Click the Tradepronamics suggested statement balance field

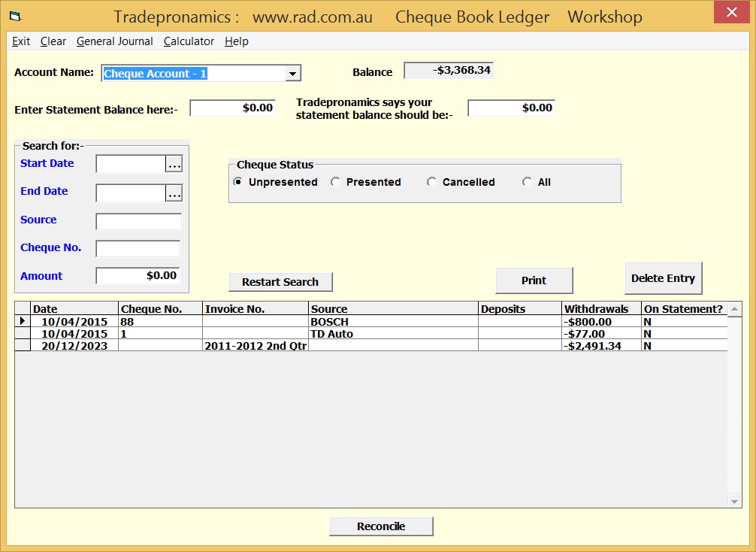coord(512,108)
